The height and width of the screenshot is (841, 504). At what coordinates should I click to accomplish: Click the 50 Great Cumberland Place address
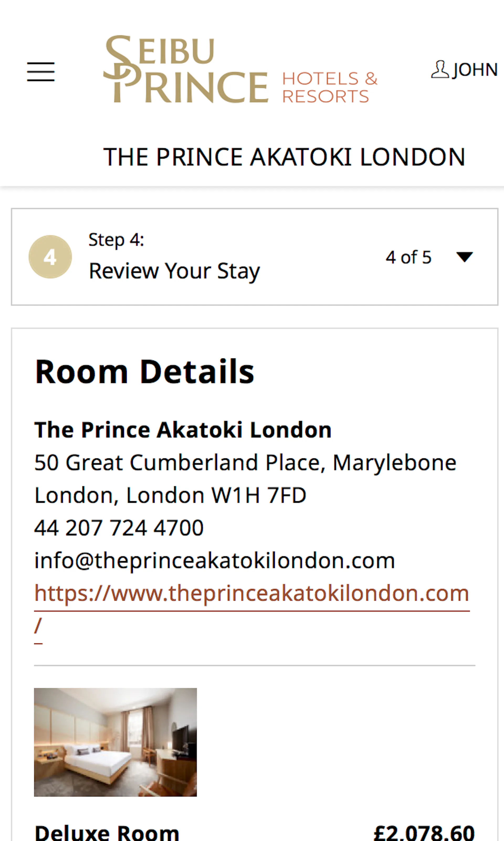(x=245, y=463)
